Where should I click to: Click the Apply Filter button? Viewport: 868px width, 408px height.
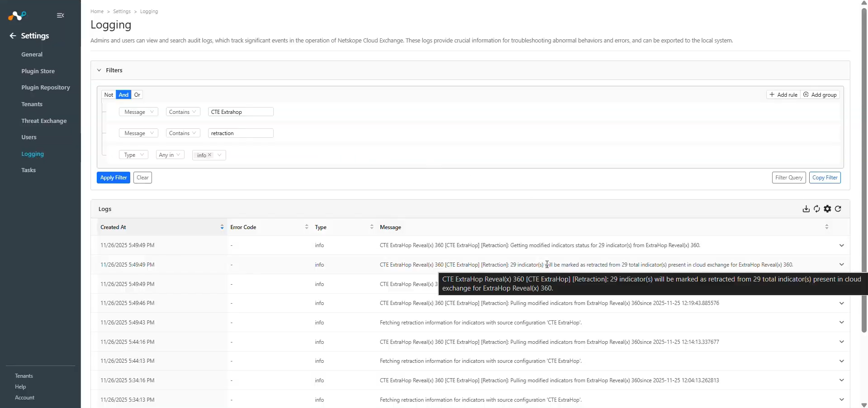coord(114,178)
